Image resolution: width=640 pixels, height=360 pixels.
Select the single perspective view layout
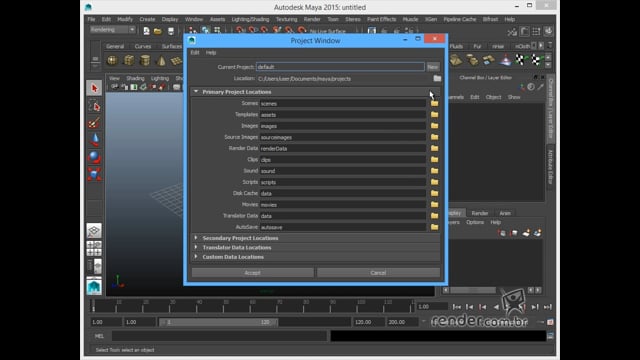[x=94, y=231]
